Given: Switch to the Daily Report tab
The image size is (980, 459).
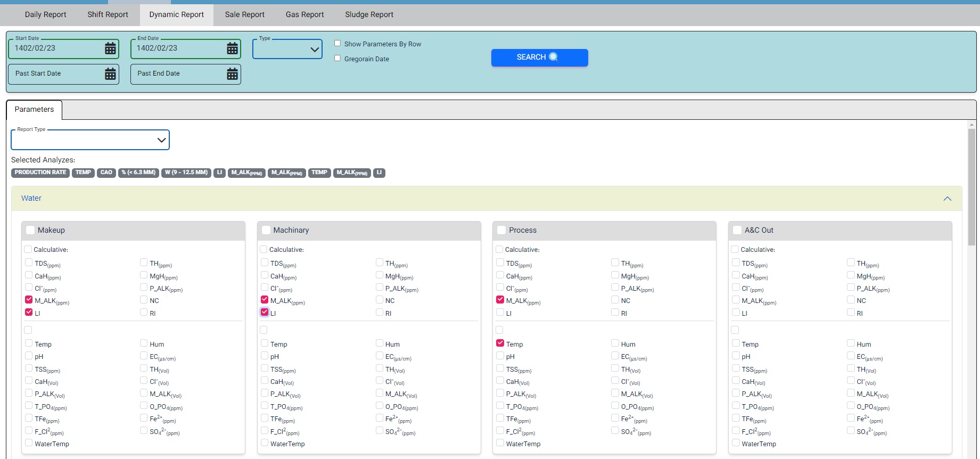Looking at the screenshot, I should (45, 15).
